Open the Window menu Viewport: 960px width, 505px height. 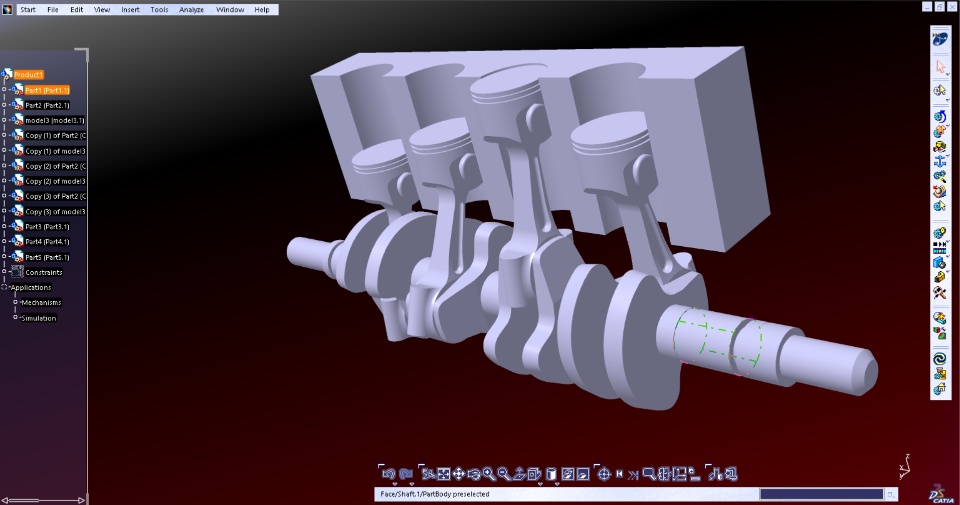tap(230, 9)
